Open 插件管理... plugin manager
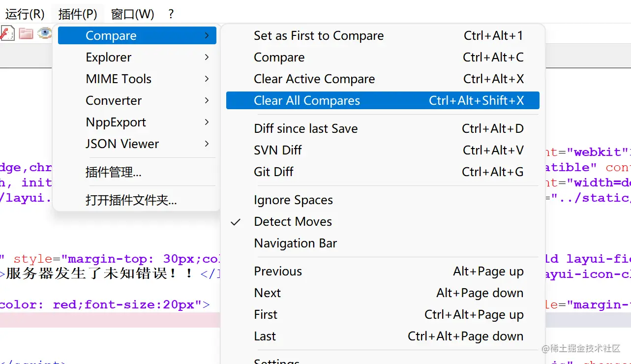 pos(113,172)
